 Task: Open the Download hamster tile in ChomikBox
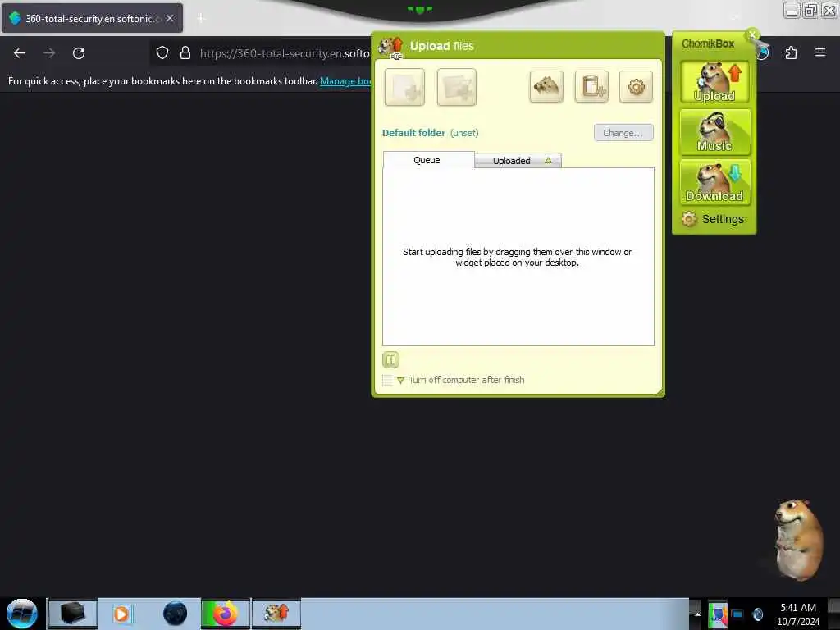[714, 181]
